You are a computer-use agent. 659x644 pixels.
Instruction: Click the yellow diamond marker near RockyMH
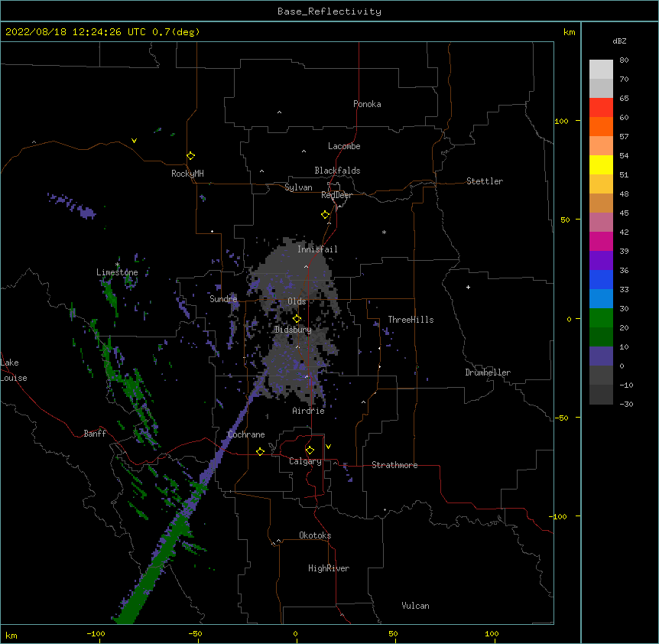tap(190, 156)
